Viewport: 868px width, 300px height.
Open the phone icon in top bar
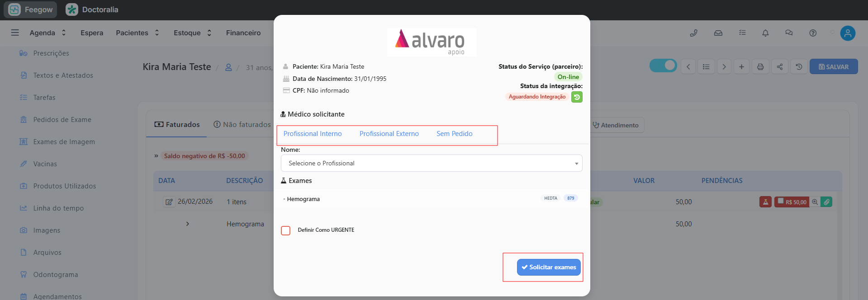click(x=693, y=33)
